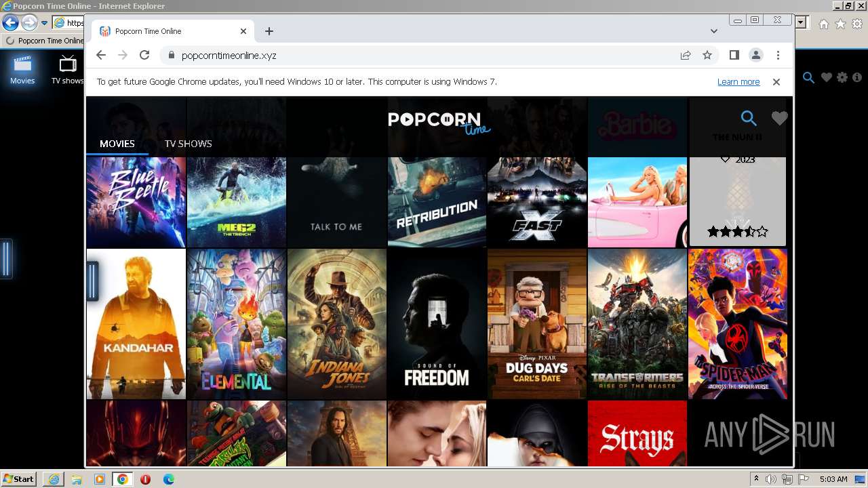Open the Elemental poster
Viewport: 868px width, 488px height.
pyautogui.click(x=237, y=324)
